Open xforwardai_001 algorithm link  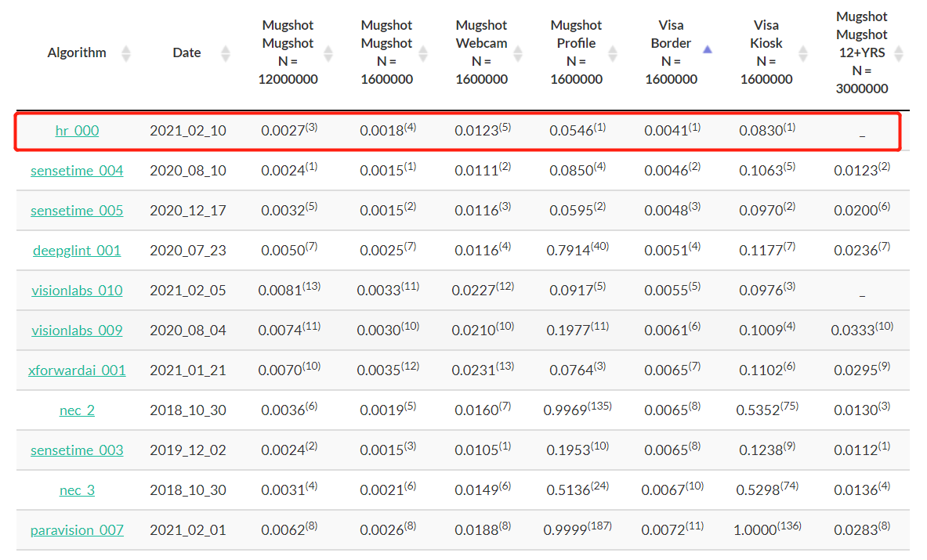click(x=77, y=370)
